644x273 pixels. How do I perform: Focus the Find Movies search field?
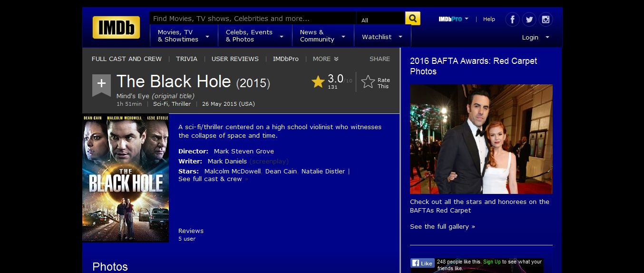click(x=253, y=19)
